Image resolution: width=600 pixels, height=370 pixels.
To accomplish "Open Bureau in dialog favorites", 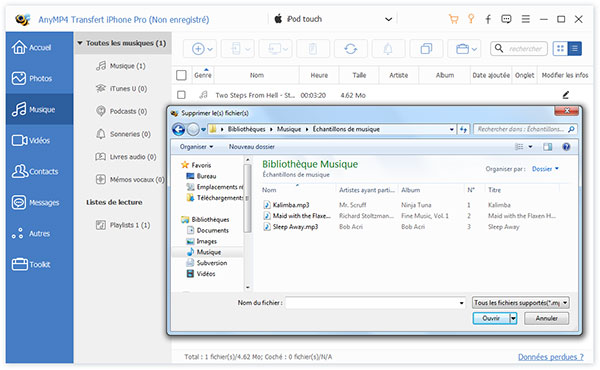I will tap(206, 176).
